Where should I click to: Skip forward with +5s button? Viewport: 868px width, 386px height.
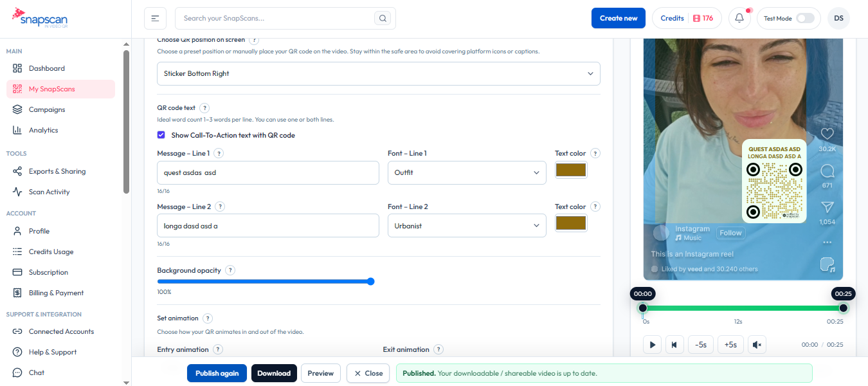tap(730, 345)
